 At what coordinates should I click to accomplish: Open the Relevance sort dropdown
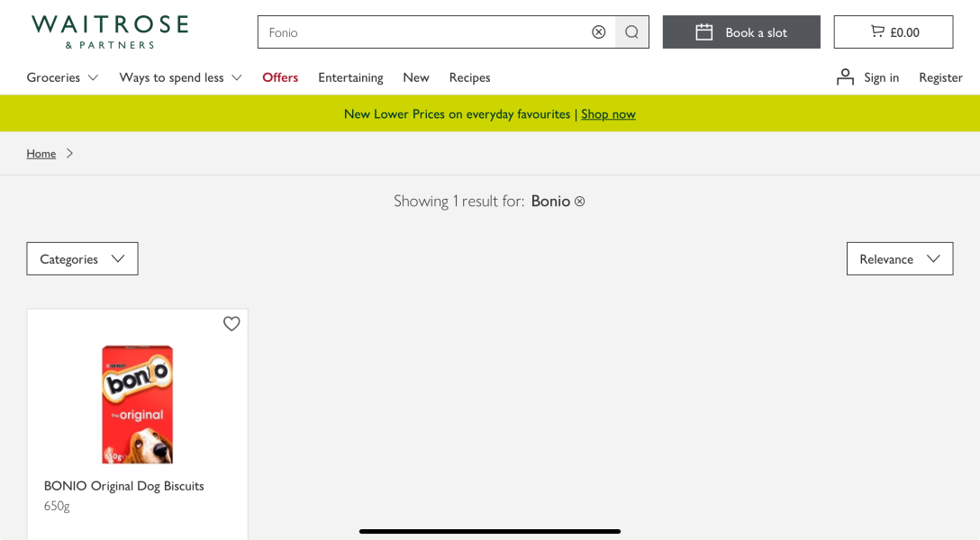click(900, 258)
